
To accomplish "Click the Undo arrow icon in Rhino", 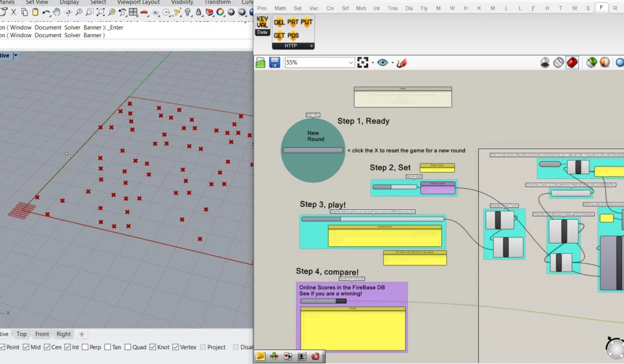I will (46, 13).
